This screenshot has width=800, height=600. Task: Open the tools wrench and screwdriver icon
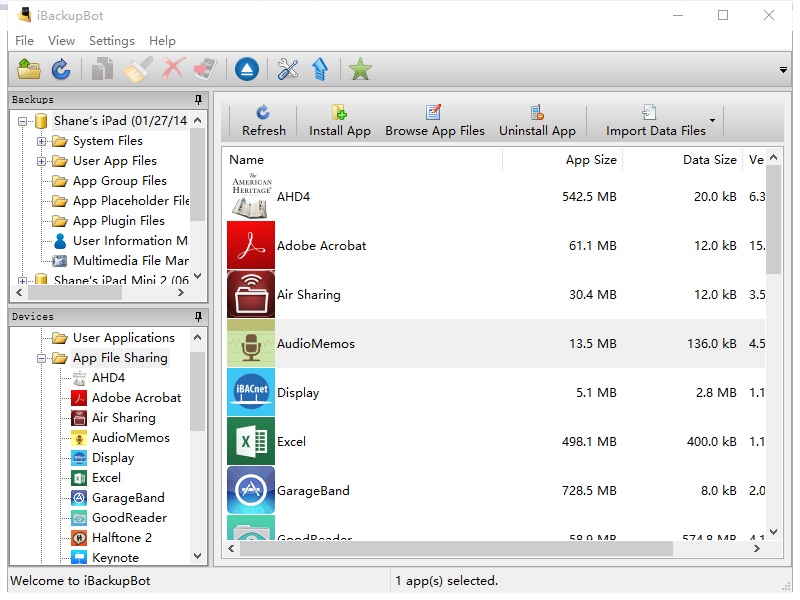pyautogui.click(x=288, y=69)
